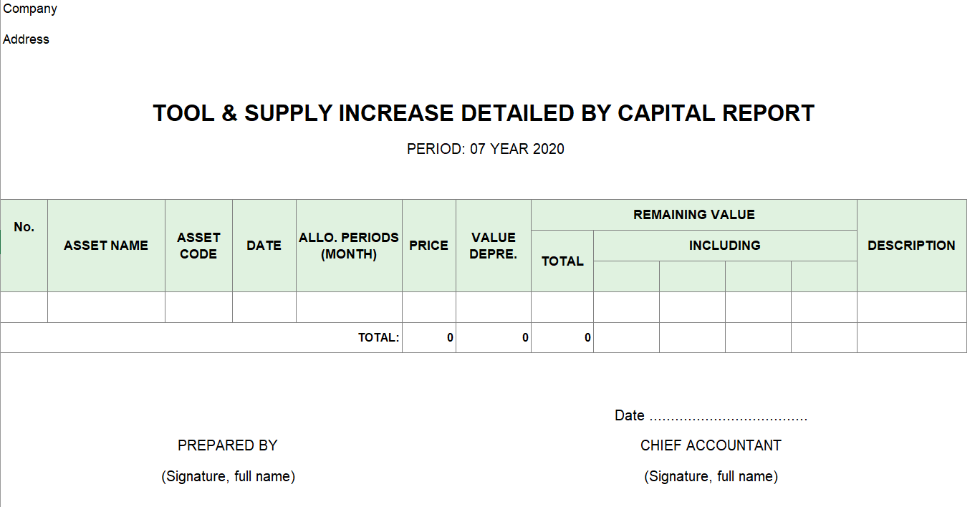Image resolution: width=980 pixels, height=507 pixels.
Task: Select the PERIOD: 07 YEAR 2020 text
Action: tap(485, 149)
